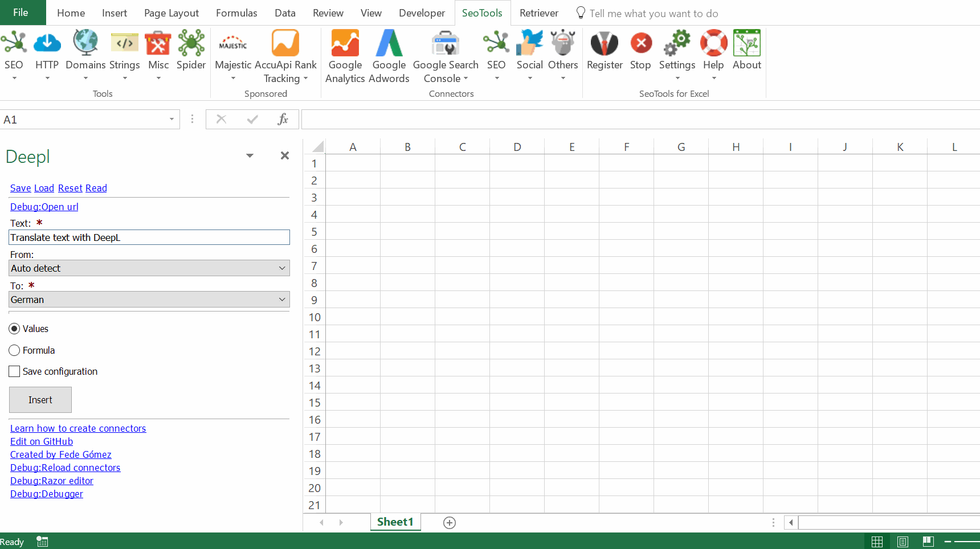The width and height of the screenshot is (980, 549).
Task: Open Learn how to create connectors link
Action: click(78, 428)
